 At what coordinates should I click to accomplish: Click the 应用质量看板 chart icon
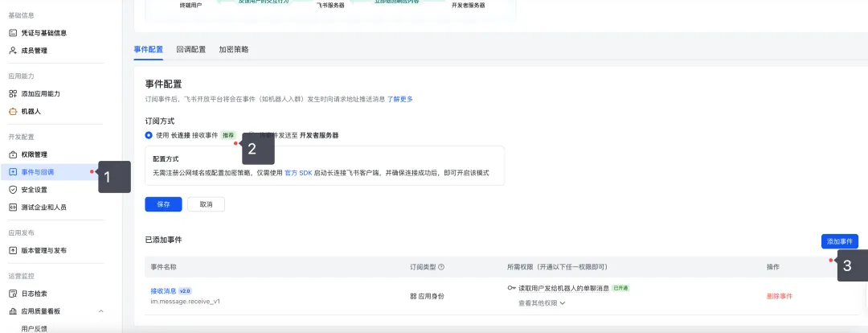13,311
